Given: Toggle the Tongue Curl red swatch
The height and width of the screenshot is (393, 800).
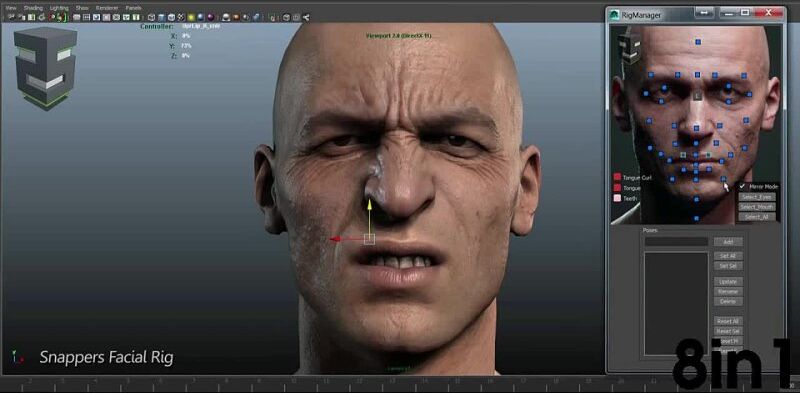Looking at the screenshot, I should tap(617, 177).
